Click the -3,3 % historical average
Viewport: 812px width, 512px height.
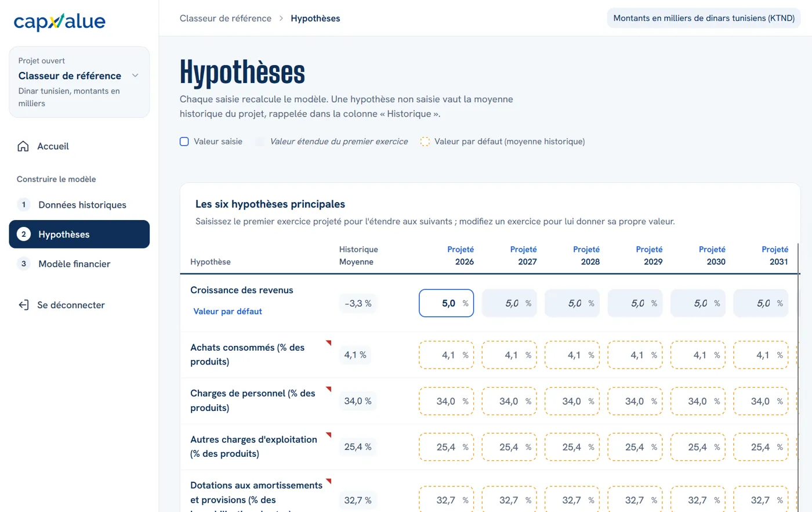click(358, 303)
